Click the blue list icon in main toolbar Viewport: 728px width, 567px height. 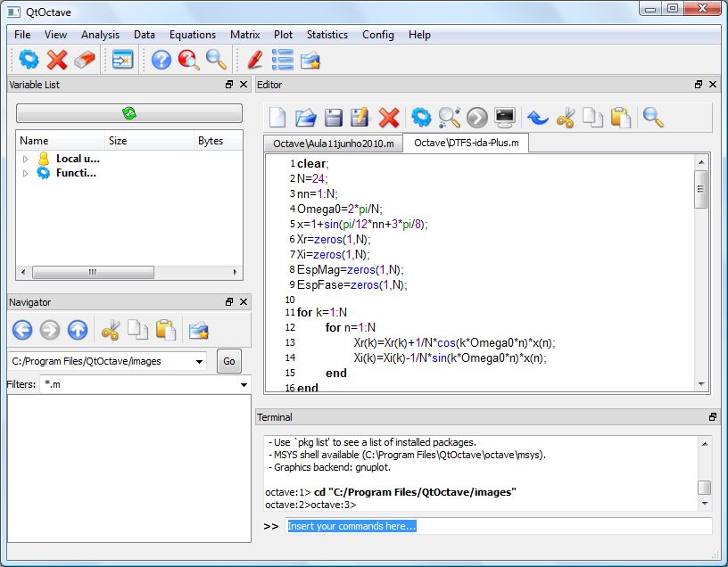click(x=283, y=60)
